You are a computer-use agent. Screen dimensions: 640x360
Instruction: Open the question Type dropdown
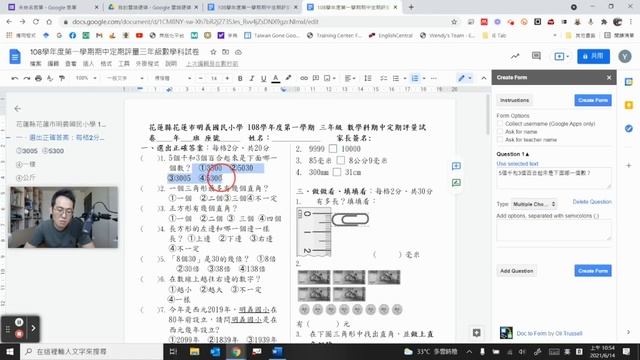534,204
